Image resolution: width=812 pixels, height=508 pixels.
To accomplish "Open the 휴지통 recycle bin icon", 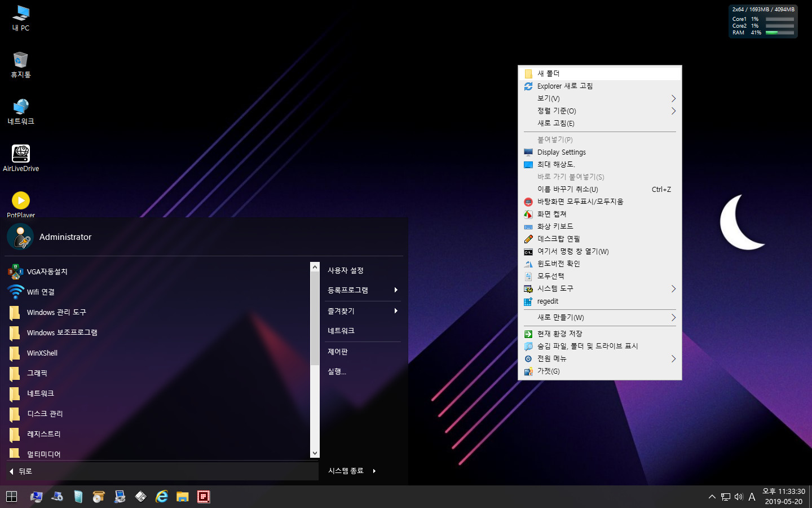I will coord(21,65).
